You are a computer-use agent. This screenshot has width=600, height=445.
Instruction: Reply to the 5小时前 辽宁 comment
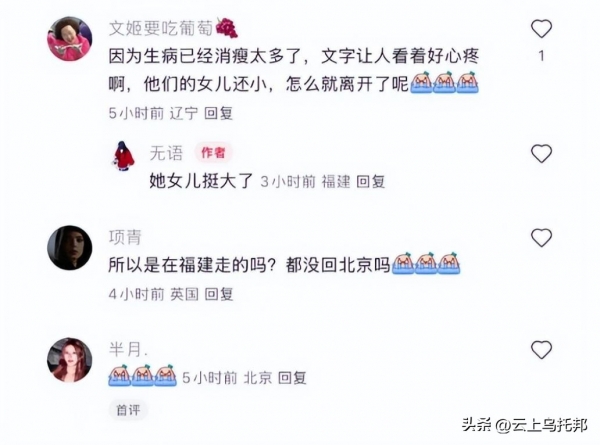[x=218, y=113]
